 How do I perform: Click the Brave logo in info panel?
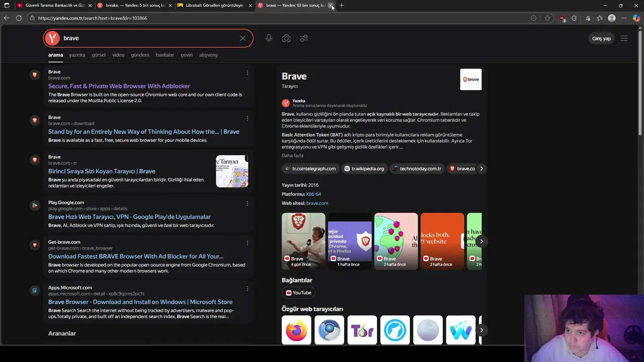coord(471,79)
